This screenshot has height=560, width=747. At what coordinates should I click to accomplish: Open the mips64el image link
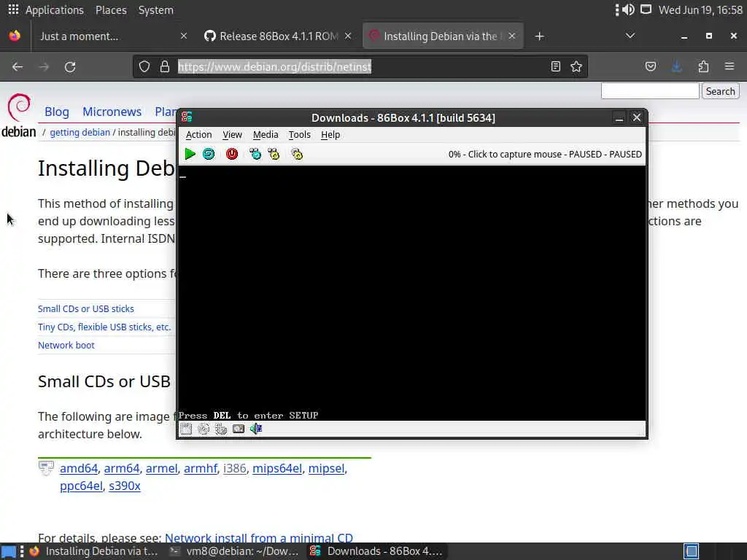pos(276,469)
